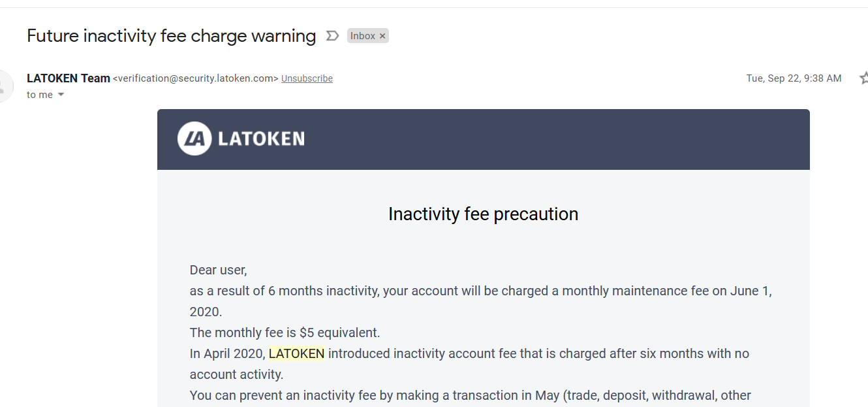The height and width of the screenshot is (407, 868).
Task: Remove the Inbox label with its X
Action: (x=382, y=36)
